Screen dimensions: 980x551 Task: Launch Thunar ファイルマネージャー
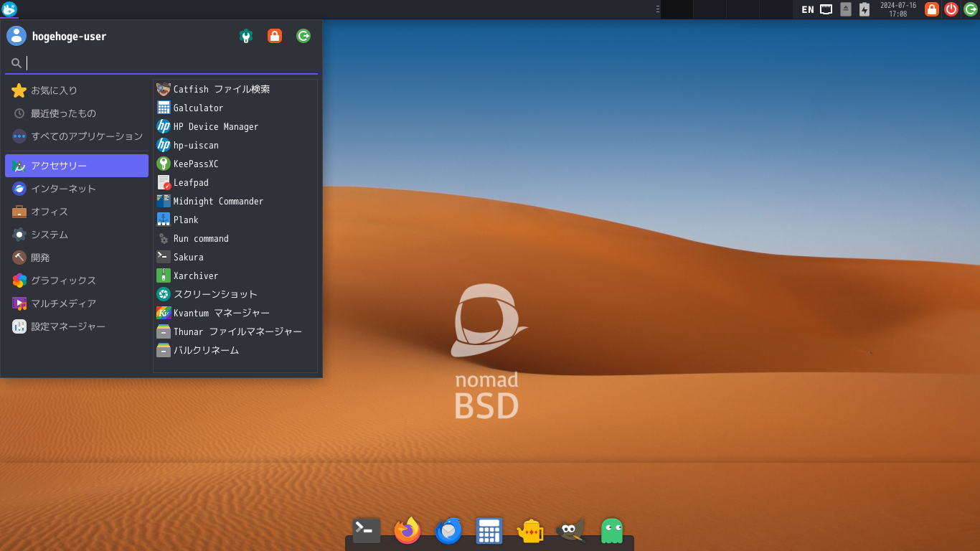(235, 331)
